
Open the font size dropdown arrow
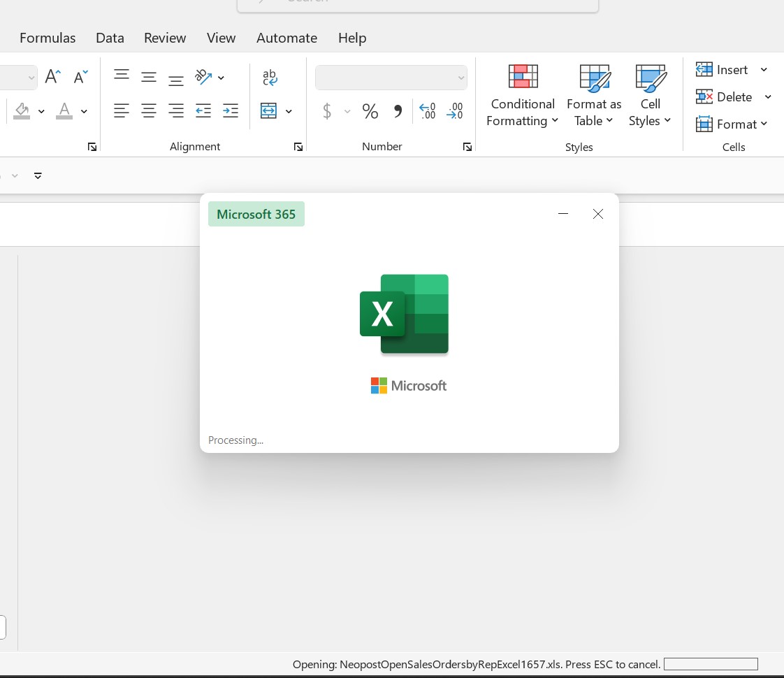[x=31, y=78]
